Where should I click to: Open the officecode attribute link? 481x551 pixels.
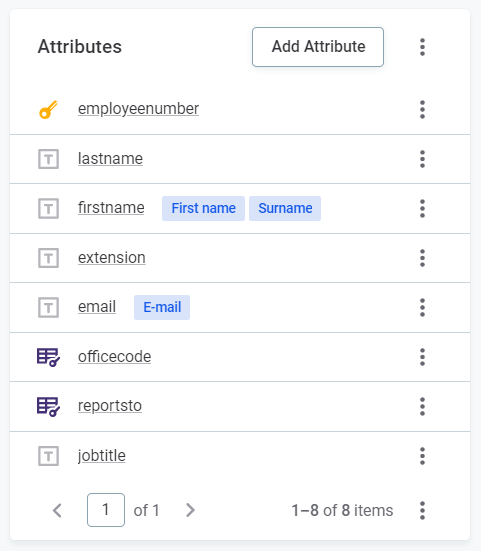point(115,357)
